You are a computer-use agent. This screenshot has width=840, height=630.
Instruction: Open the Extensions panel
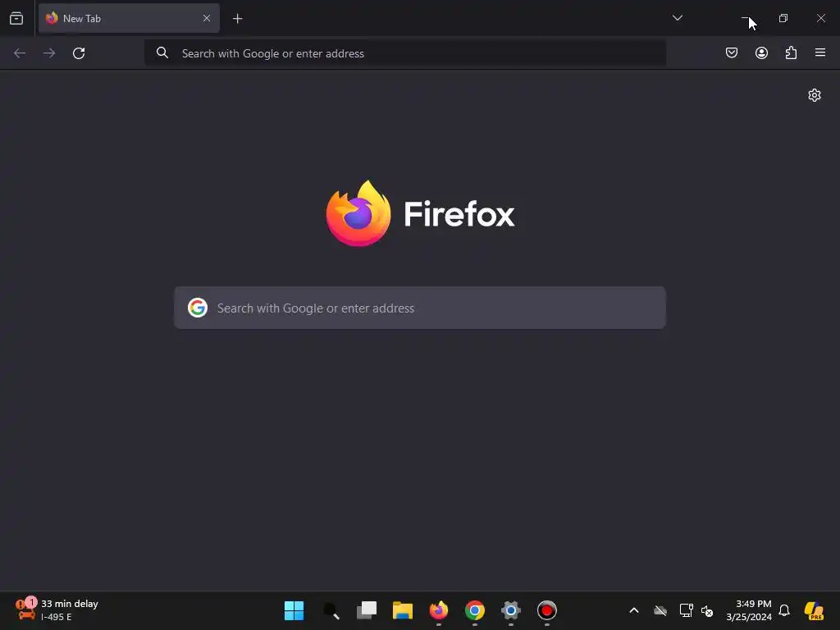point(791,52)
